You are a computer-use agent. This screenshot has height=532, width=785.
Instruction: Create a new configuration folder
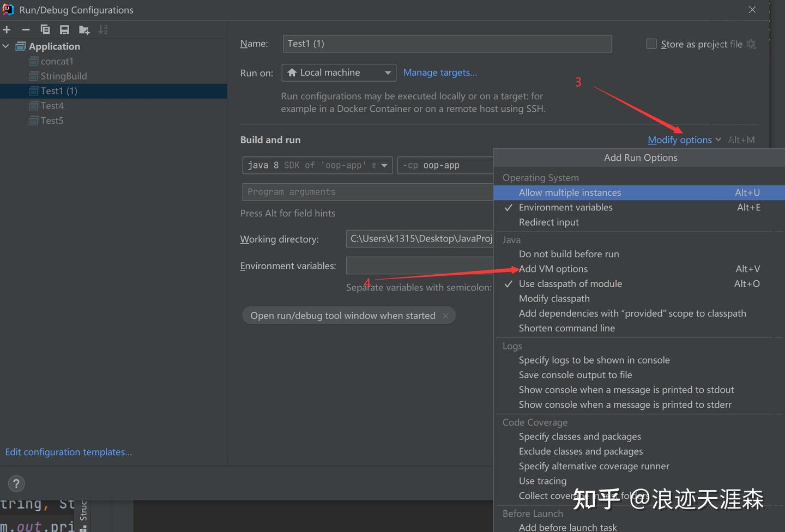click(x=83, y=29)
